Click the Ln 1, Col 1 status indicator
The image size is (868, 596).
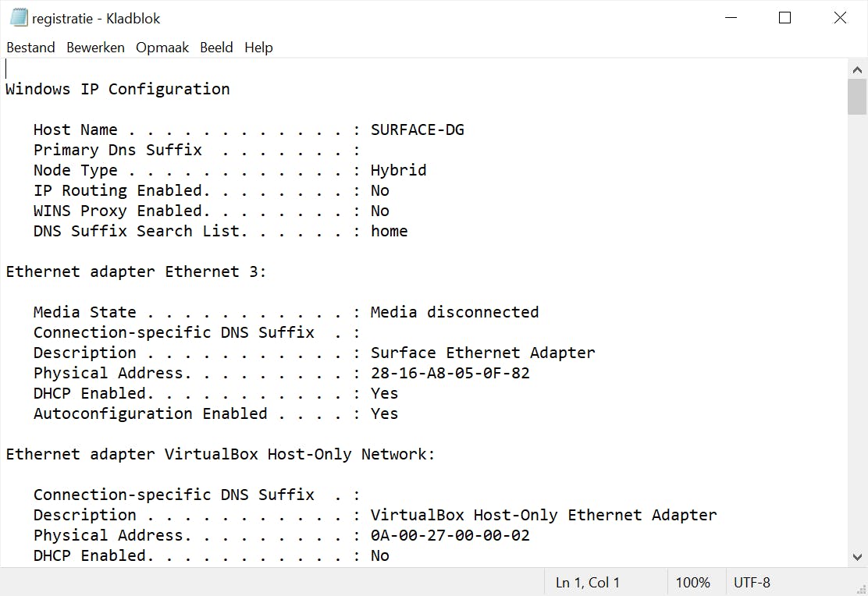[x=587, y=582]
